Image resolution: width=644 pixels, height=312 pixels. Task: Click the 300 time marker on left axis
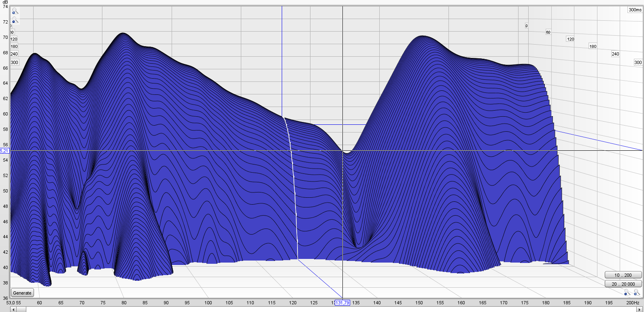15,62
